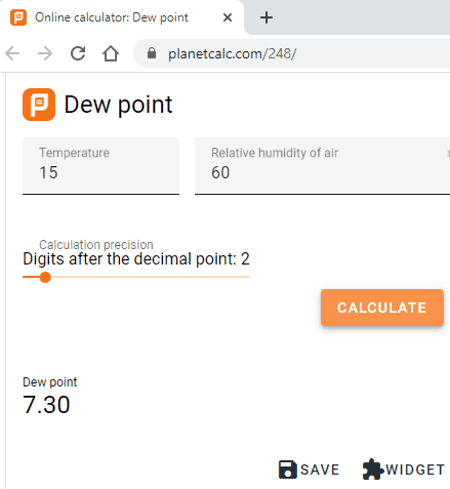450x489 pixels.
Task: Focus the Temperature input field
Action: (x=101, y=166)
